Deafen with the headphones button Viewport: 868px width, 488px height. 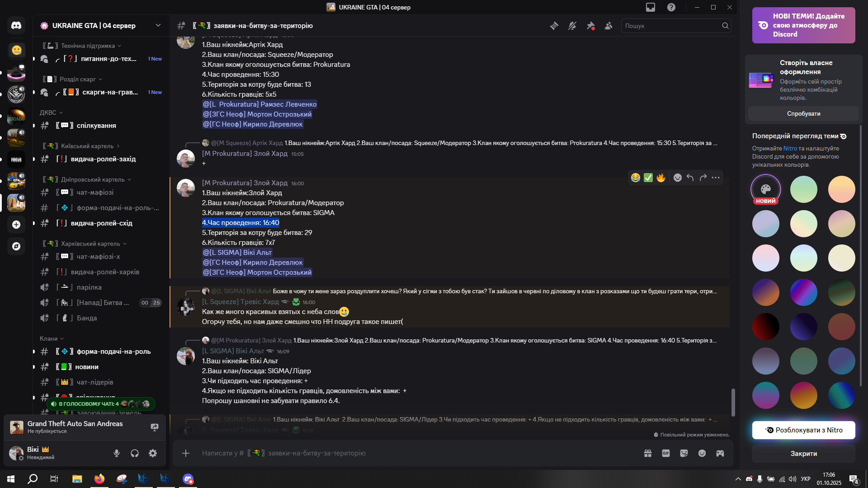(x=135, y=453)
